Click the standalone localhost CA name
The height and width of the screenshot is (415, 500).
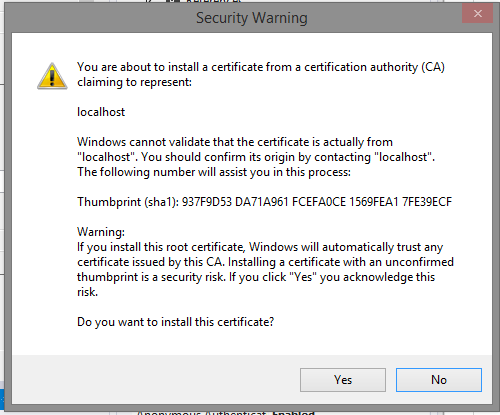click(x=101, y=112)
